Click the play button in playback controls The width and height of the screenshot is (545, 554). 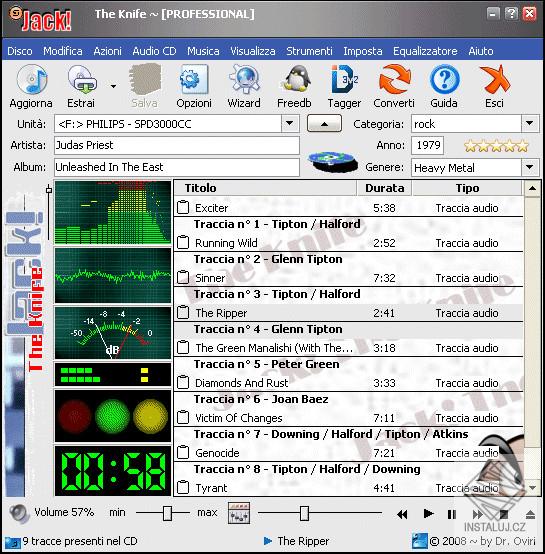pyautogui.click(x=428, y=513)
